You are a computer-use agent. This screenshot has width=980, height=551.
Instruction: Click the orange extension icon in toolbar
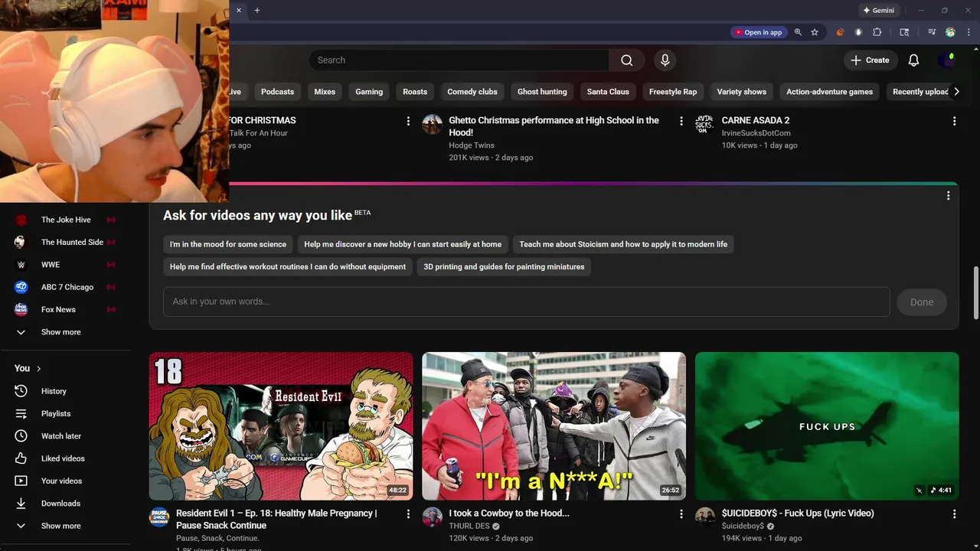pos(840,32)
